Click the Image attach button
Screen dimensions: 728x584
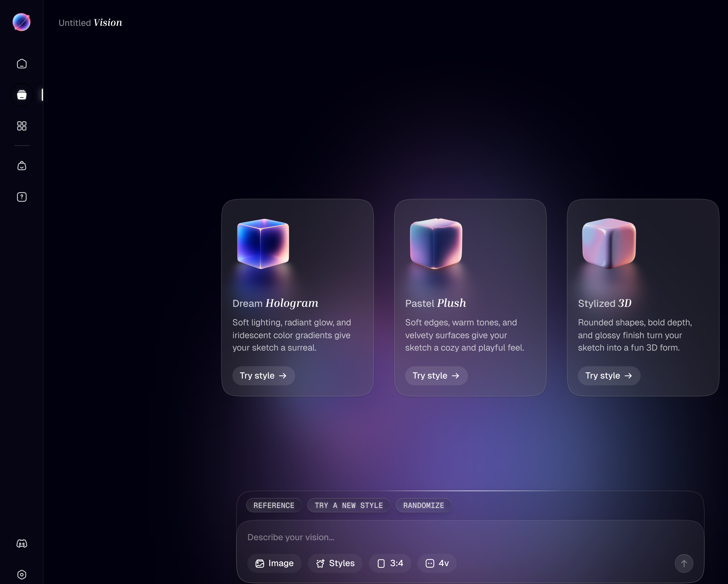click(x=274, y=563)
